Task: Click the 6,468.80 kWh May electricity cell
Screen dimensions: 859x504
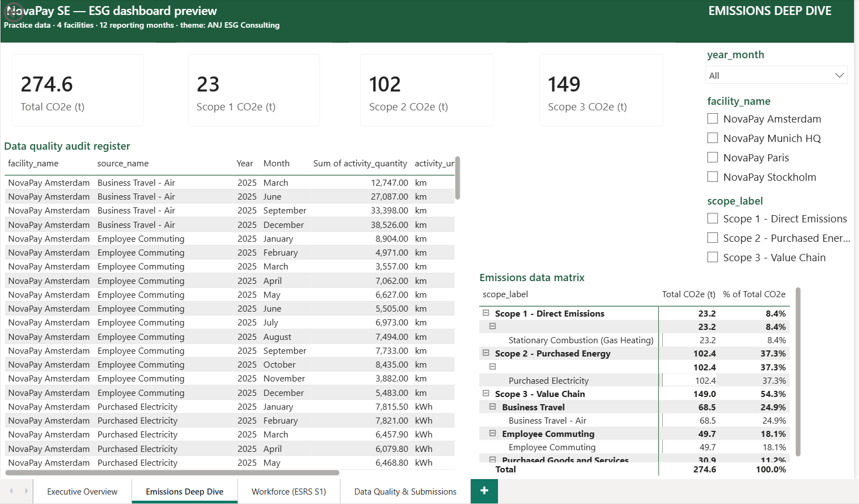Action: tap(392, 462)
